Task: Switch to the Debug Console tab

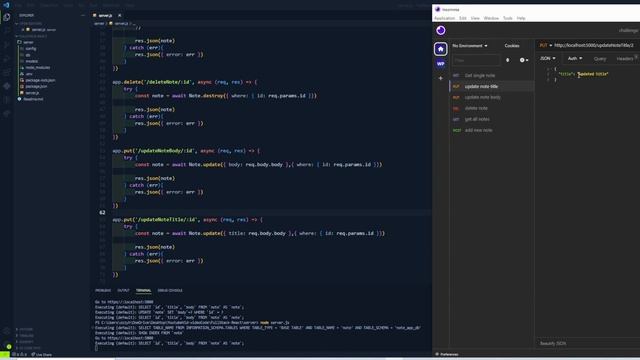Action: coord(170,290)
